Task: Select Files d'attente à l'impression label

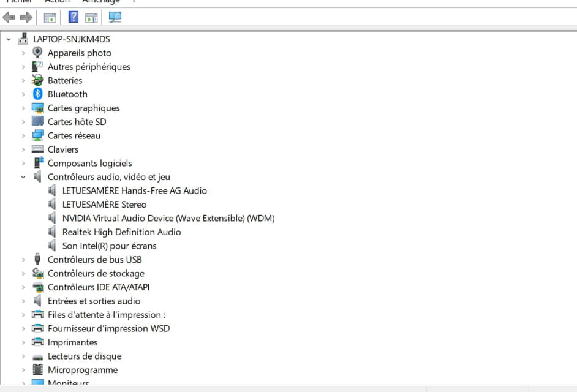Action: 107,315
